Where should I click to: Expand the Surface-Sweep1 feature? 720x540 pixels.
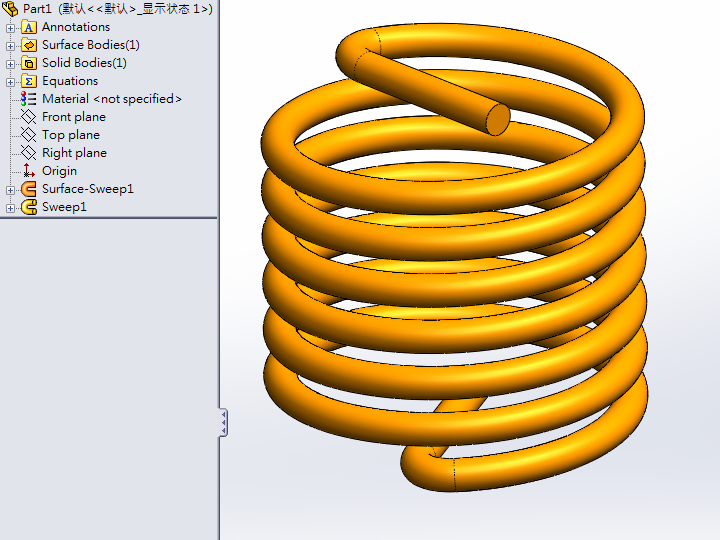pos(10,190)
